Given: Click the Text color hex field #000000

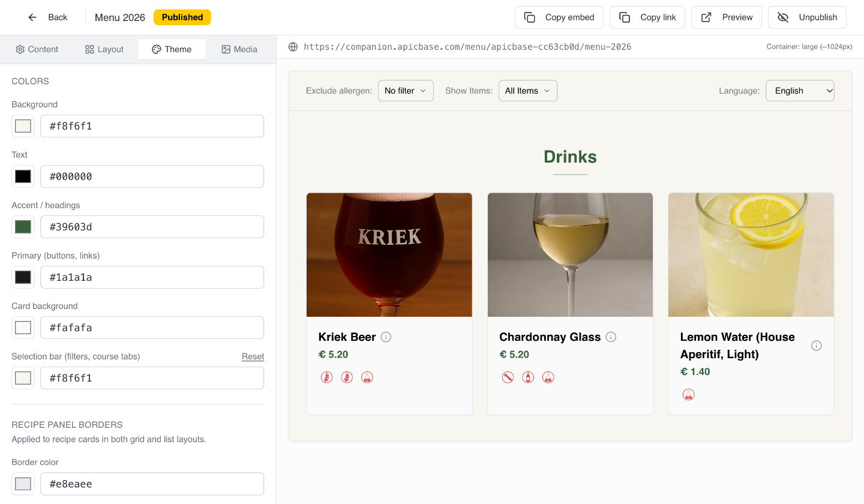Looking at the screenshot, I should pos(152,176).
